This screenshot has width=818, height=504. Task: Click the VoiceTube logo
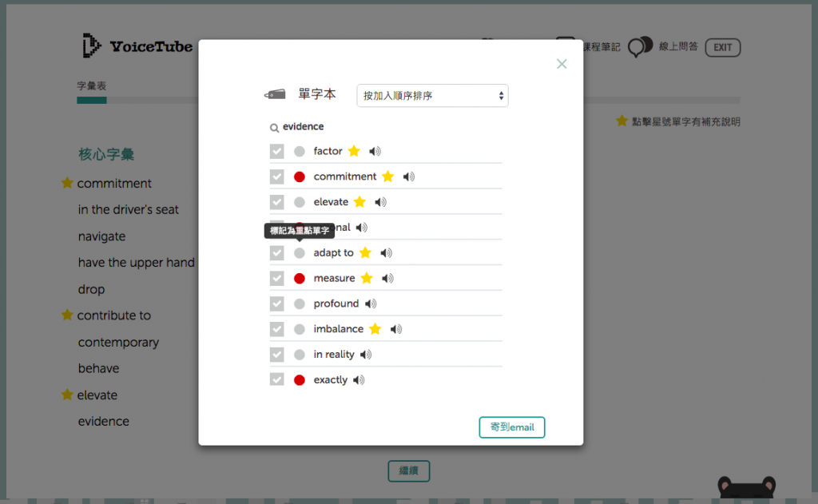(x=136, y=46)
